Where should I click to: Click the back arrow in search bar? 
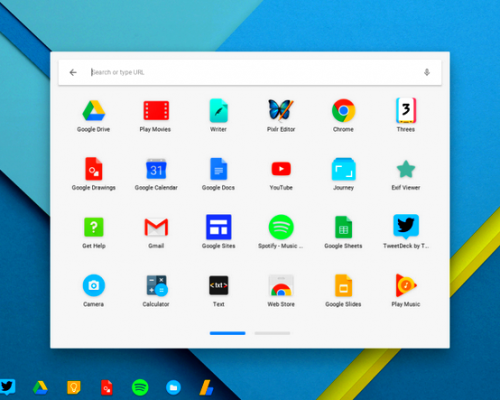73,72
